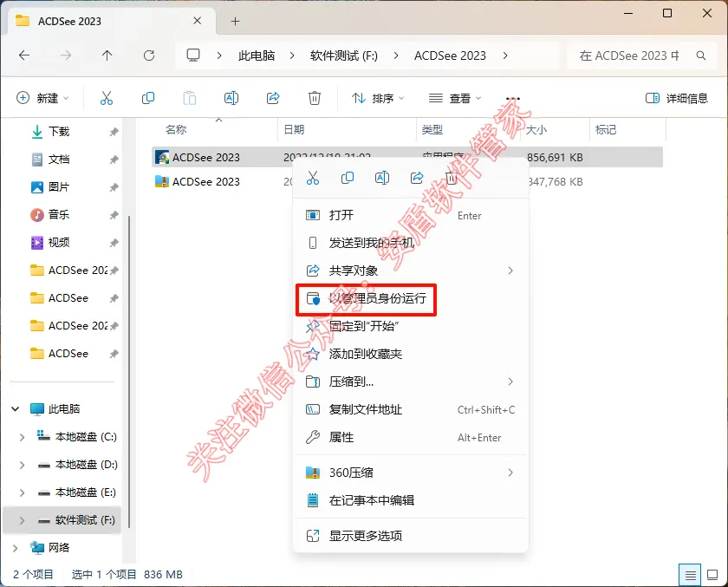Click the navigation pane vertical scrollbar
Screen dimensions: 728x587
tap(128, 371)
